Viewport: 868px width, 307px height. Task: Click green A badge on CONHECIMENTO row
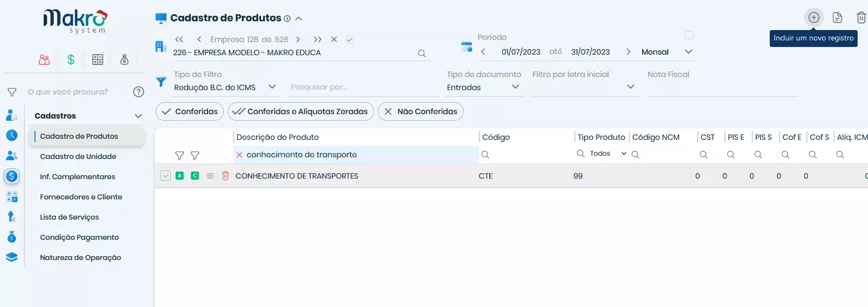click(x=180, y=176)
